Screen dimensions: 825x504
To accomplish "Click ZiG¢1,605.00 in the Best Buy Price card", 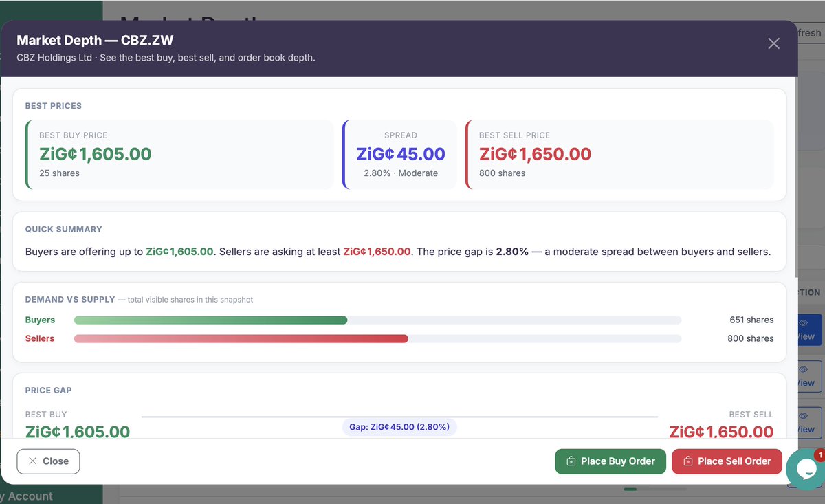I will (96, 154).
